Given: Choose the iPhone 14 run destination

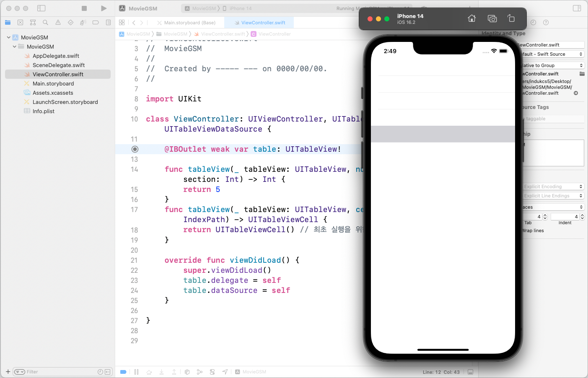Looking at the screenshot, I should 237,8.
